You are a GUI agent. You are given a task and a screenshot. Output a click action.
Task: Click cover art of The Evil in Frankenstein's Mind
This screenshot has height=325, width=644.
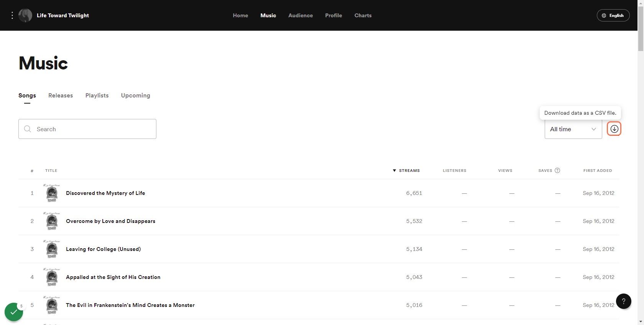52,305
